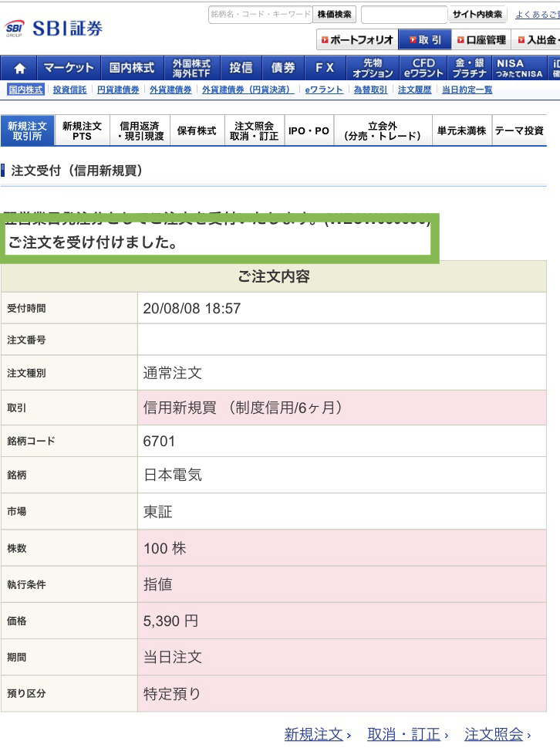Click the SBI証券 logo

(54, 29)
